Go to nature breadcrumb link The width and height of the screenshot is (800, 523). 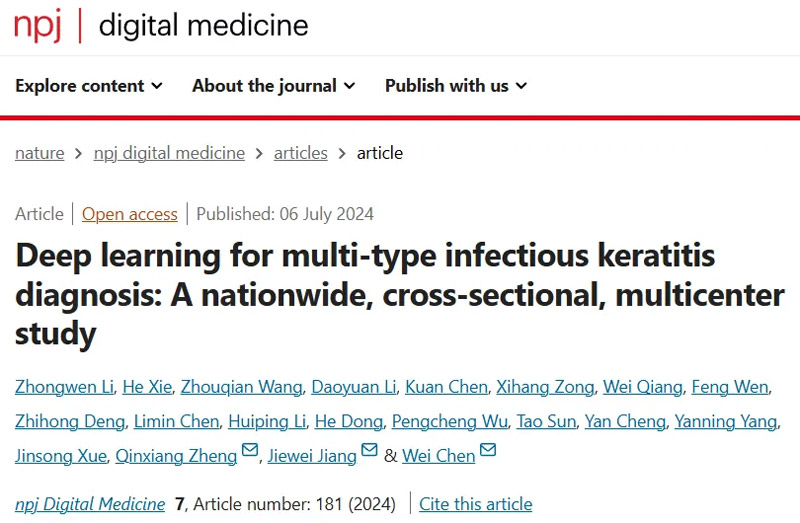pyautogui.click(x=40, y=153)
